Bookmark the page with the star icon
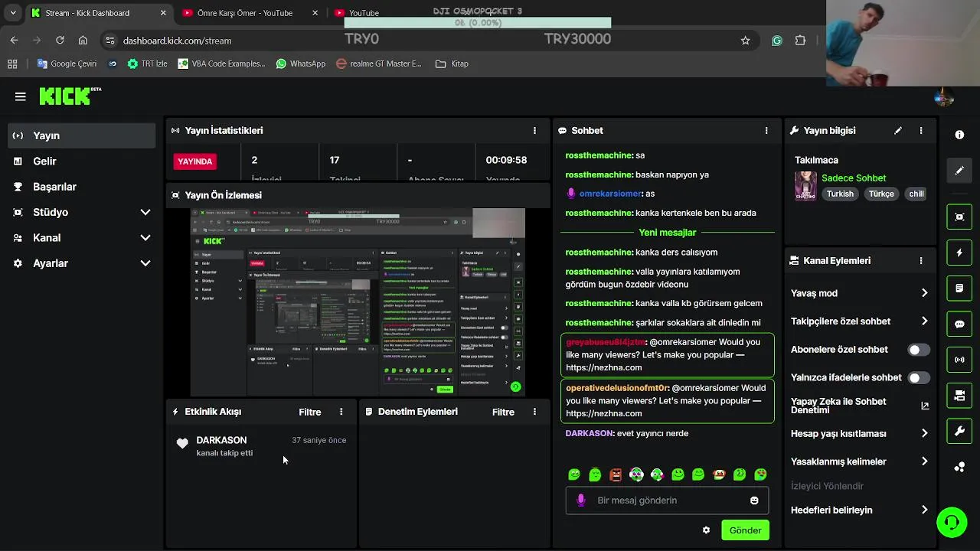980x551 pixels. [745, 41]
